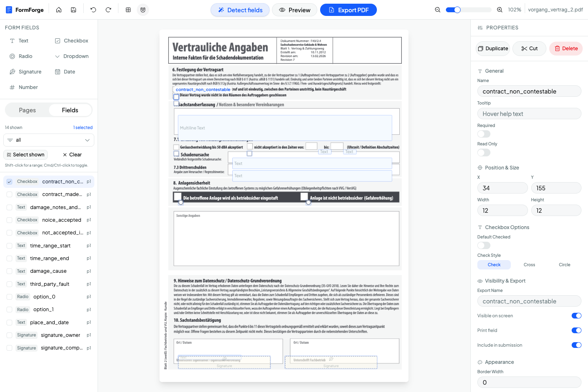Switch to the Pages tab
Image resolution: width=588 pixels, height=392 pixels.
pos(27,110)
